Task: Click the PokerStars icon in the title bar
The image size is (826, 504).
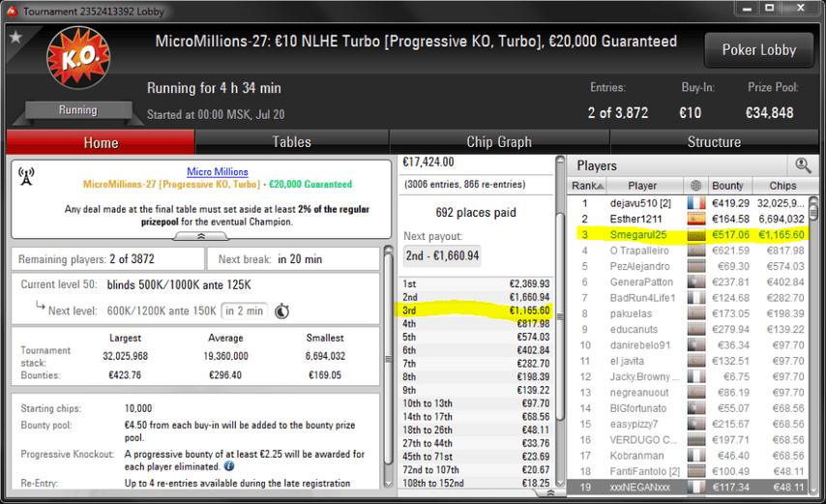Action: (x=12, y=11)
